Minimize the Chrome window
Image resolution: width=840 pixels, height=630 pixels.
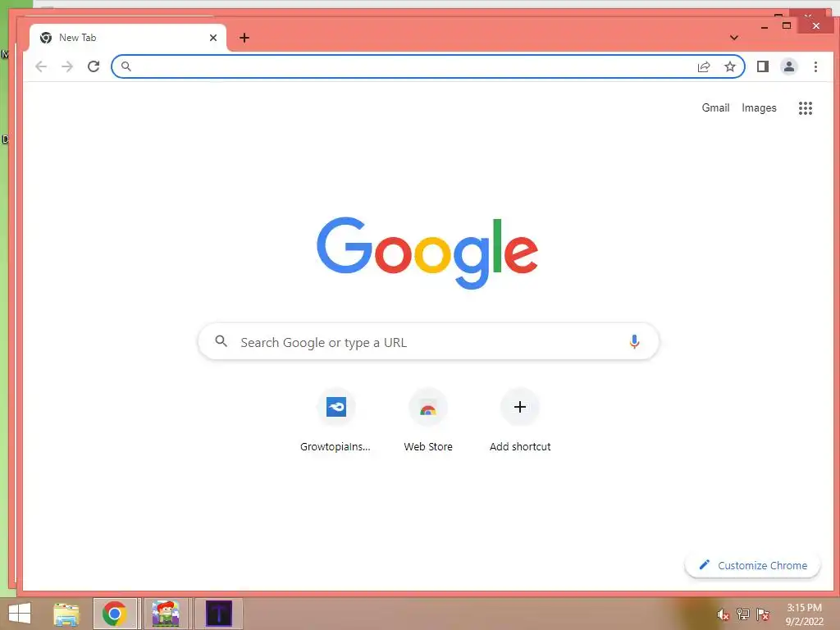click(x=765, y=26)
